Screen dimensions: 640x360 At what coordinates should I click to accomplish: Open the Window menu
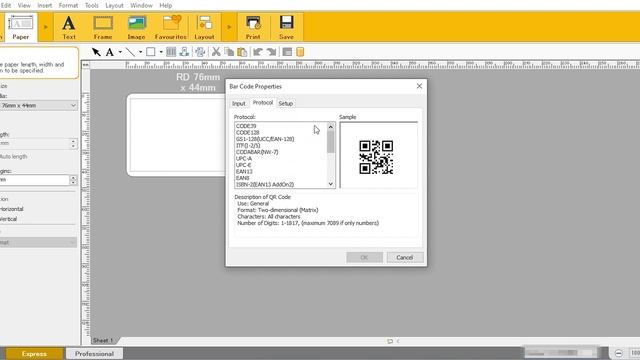point(141,5)
